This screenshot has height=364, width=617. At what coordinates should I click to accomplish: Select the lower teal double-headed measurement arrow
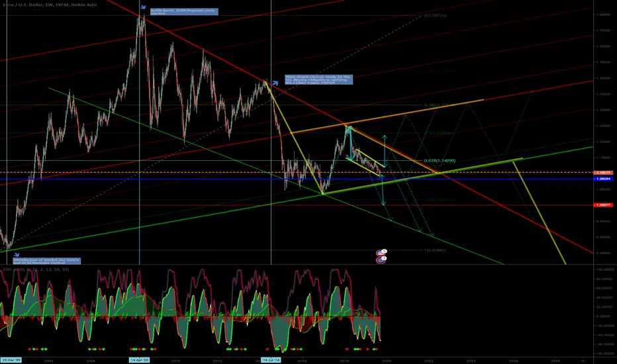point(383,190)
